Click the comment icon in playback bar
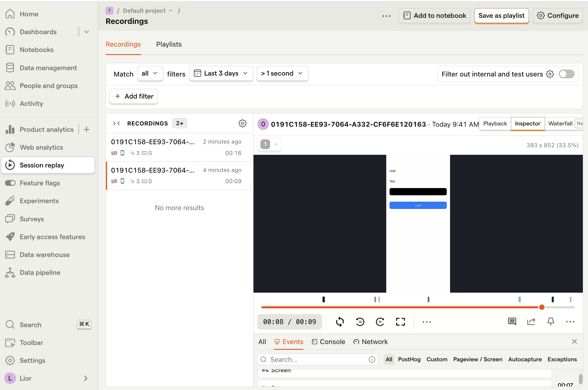Screen dimensions: 588x390 tap(512, 321)
